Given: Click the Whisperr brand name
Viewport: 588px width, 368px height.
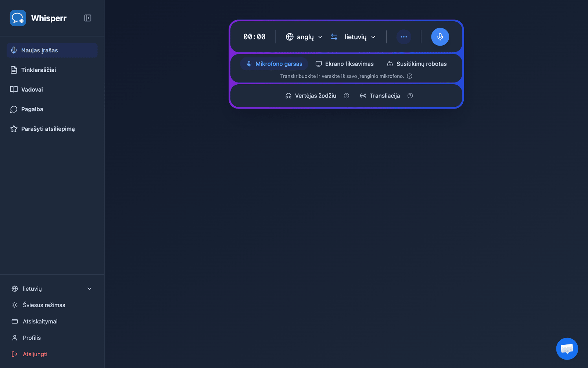Looking at the screenshot, I should point(49,18).
